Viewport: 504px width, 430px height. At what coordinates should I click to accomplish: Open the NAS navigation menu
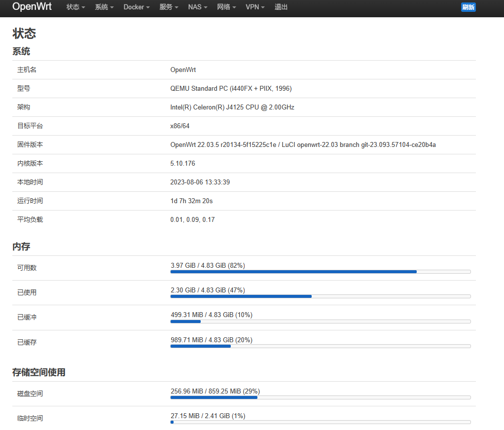[x=198, y=7]
